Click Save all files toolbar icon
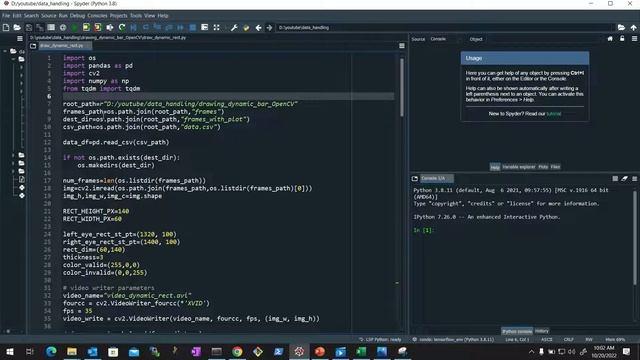The width and height of the screenshot is (640, 360). coord(40,27)
